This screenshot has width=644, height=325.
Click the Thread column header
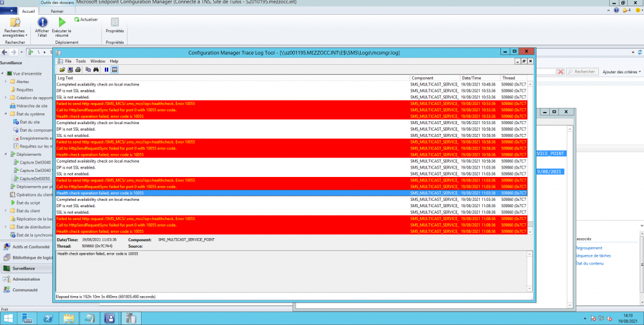click(513, 78)
